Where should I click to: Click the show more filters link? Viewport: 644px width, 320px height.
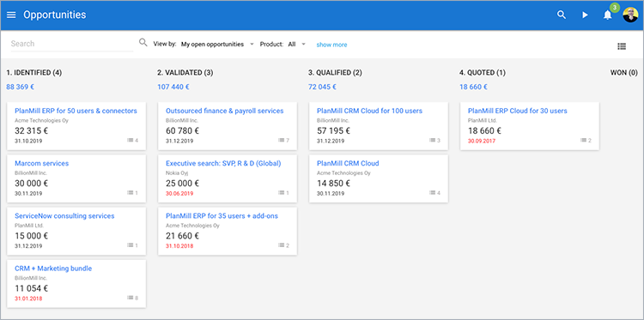point(331,45)
